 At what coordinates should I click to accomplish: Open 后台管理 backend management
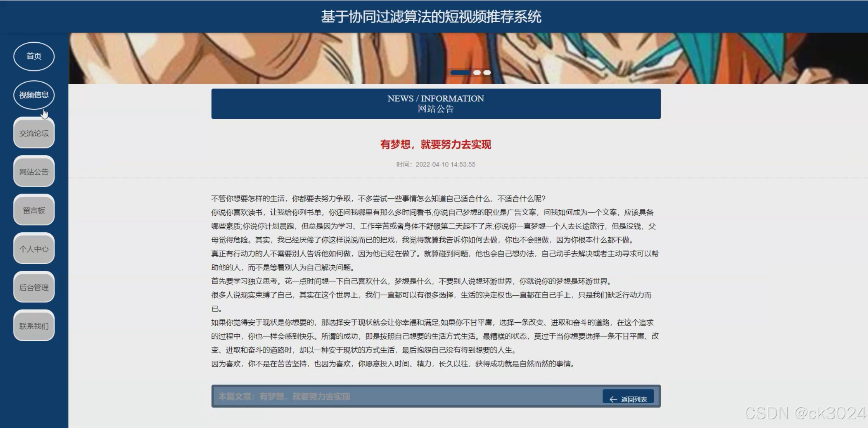(x=33, y=287)
